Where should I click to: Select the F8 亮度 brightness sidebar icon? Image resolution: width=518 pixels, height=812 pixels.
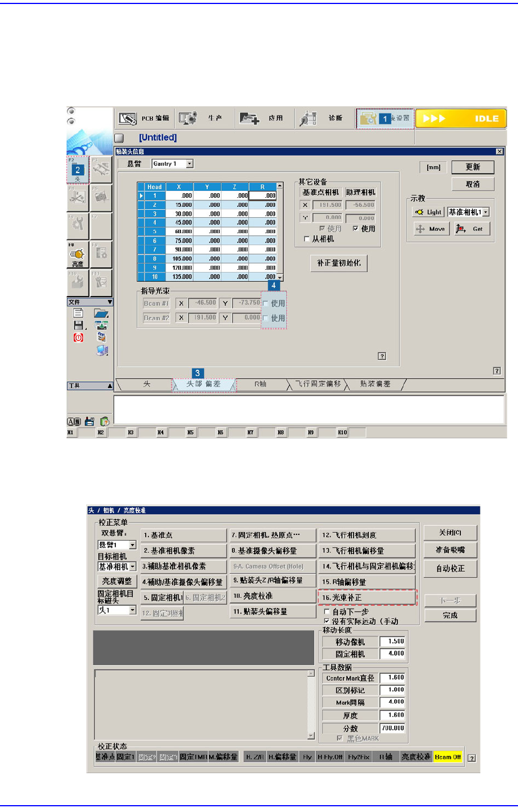tap(78, 255)
